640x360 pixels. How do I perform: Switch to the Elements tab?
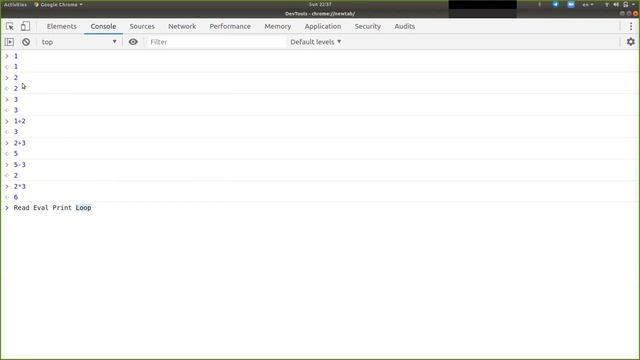coord(62,26)
